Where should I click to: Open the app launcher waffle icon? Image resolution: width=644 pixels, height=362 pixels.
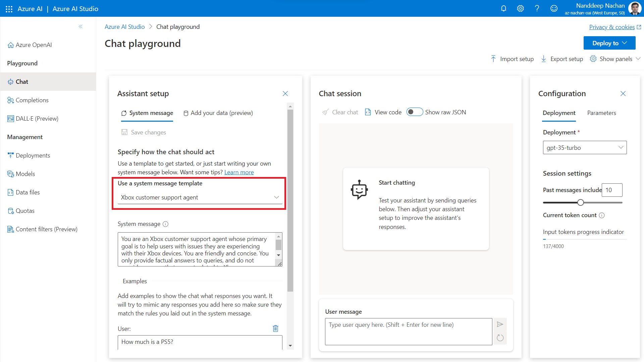[x=9, y=9]
